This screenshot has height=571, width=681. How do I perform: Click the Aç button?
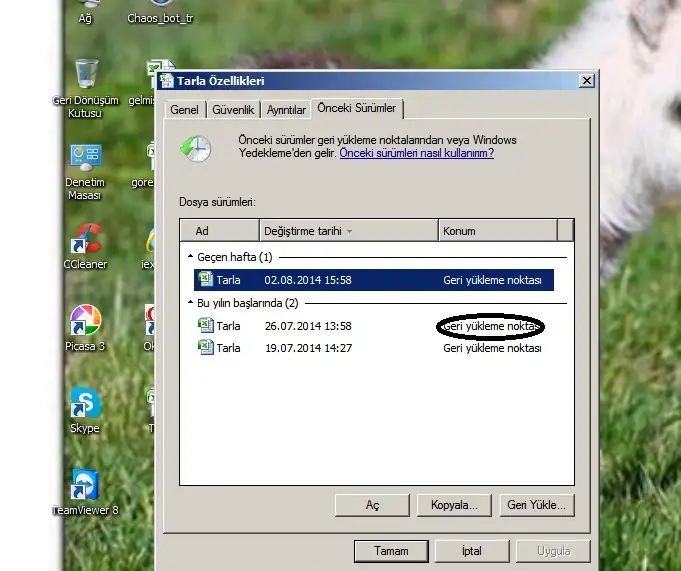tap(372, 505)
